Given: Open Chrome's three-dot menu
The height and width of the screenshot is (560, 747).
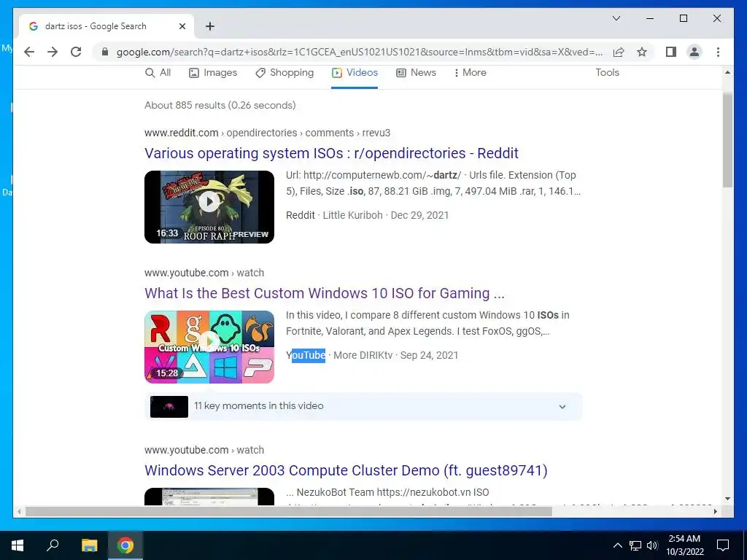Looking at the screenshot, I should (718, 52).
